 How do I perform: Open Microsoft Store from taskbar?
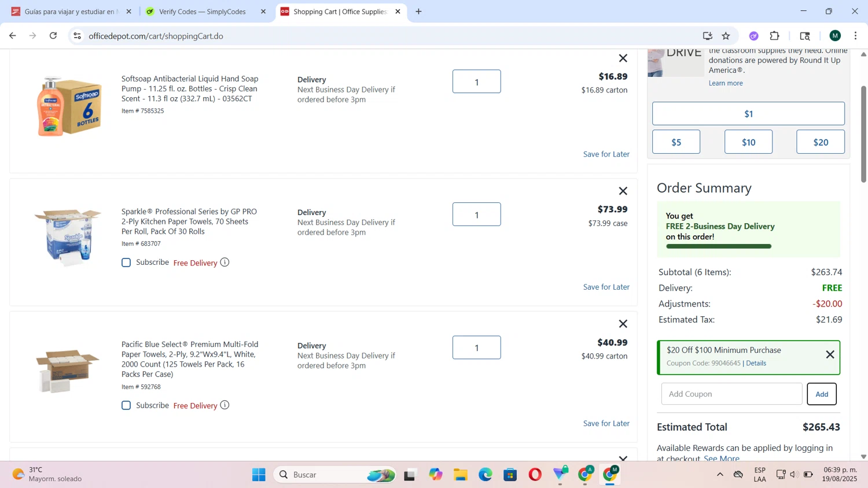click(510, 475)
